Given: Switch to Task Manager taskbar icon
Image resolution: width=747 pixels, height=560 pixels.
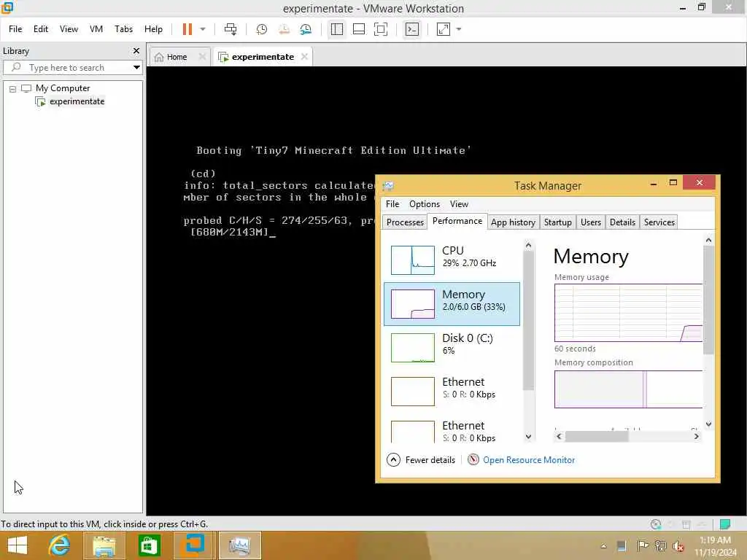Looking at the screenshot, I should [x=239, y=545].
